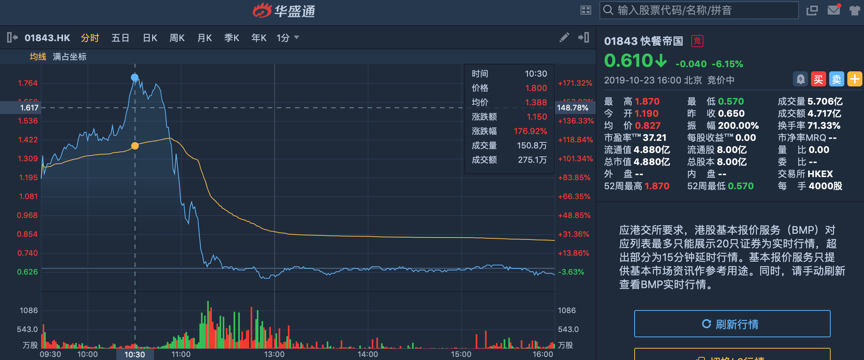The width and height of the screenshot is (864, 360).
Task: Click the 10:30 time axis label
Action: pyautogui.click(x=135, y=354)
